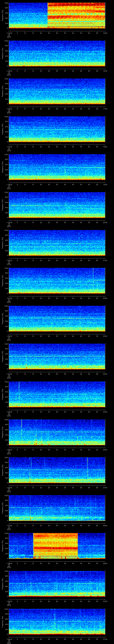The width and height of the screenshot is (114, 644).
Task: Click the 1:18:00 start time label
Action: [9, 184]
